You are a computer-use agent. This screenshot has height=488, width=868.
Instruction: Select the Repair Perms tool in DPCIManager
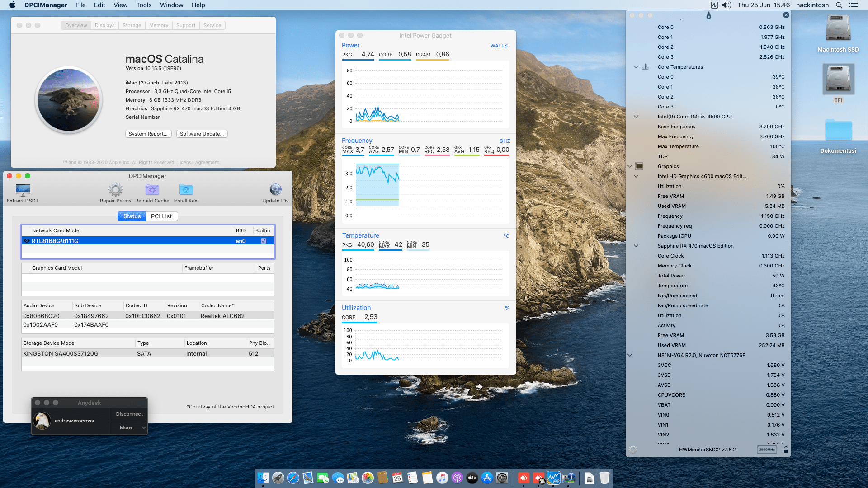pyautogui.click(x=115, y=190)
